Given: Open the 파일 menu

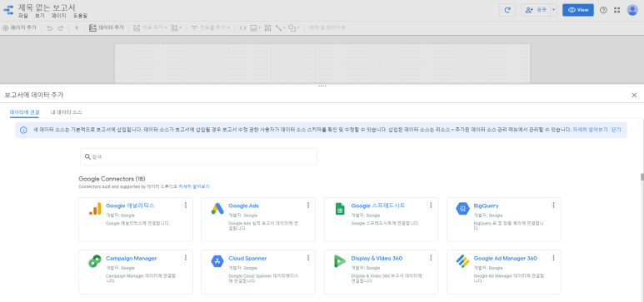Looking at the screenshot, I should (23, 16).
